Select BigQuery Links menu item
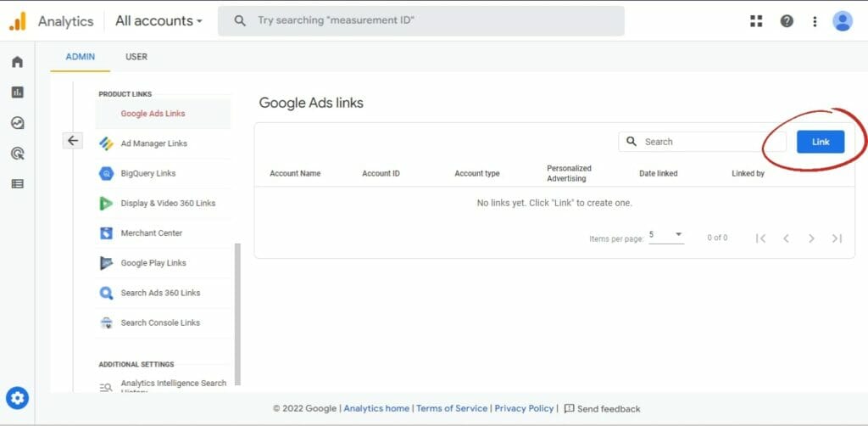 [x=163, y=173]
